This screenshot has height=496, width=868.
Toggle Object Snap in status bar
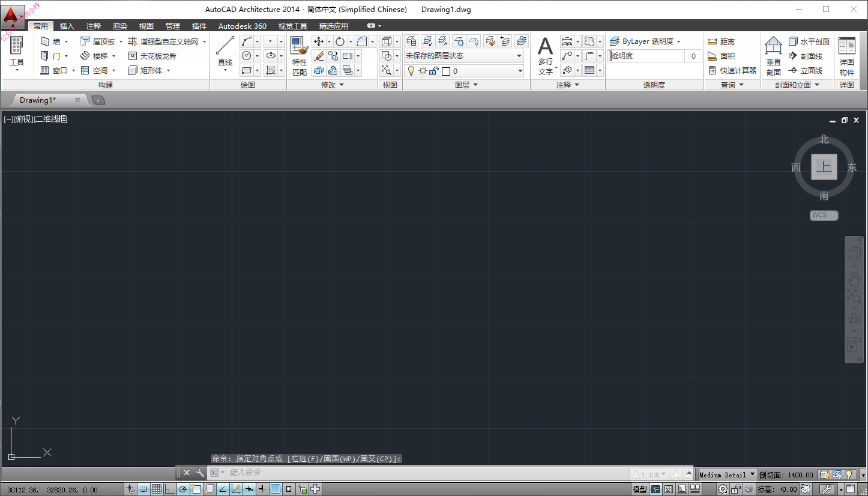click(196, 489)
